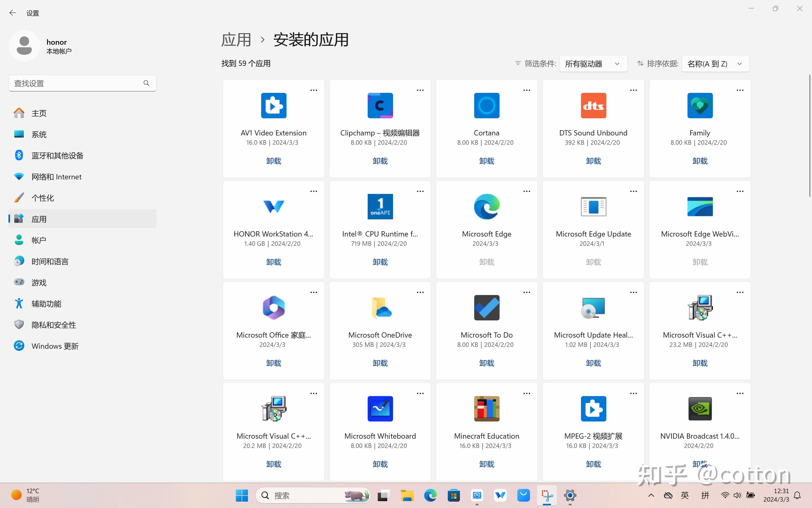The image size is (812, 508).
Task: Open the 筛选条件 所有驱动器 dropdown
Action: pyautogui.click(x=593, y=64)
